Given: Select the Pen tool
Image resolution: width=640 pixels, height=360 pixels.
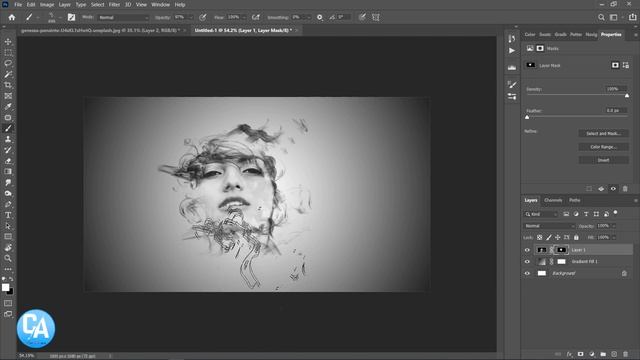Looking at the screenshot, I should [x=8, y=204].
